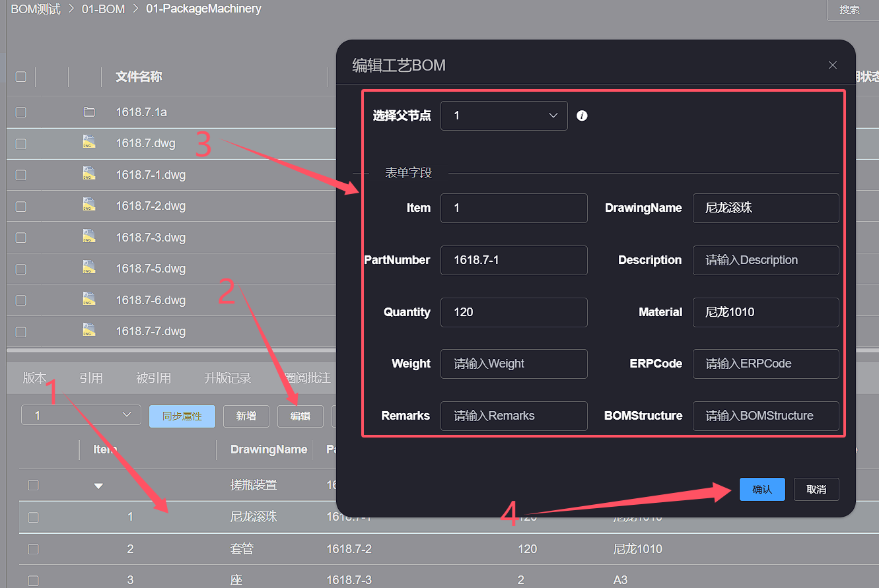Viewport: 879px width, 588px height.
Task: Click the DrawingName input field
Action: [x=766, y=208]
